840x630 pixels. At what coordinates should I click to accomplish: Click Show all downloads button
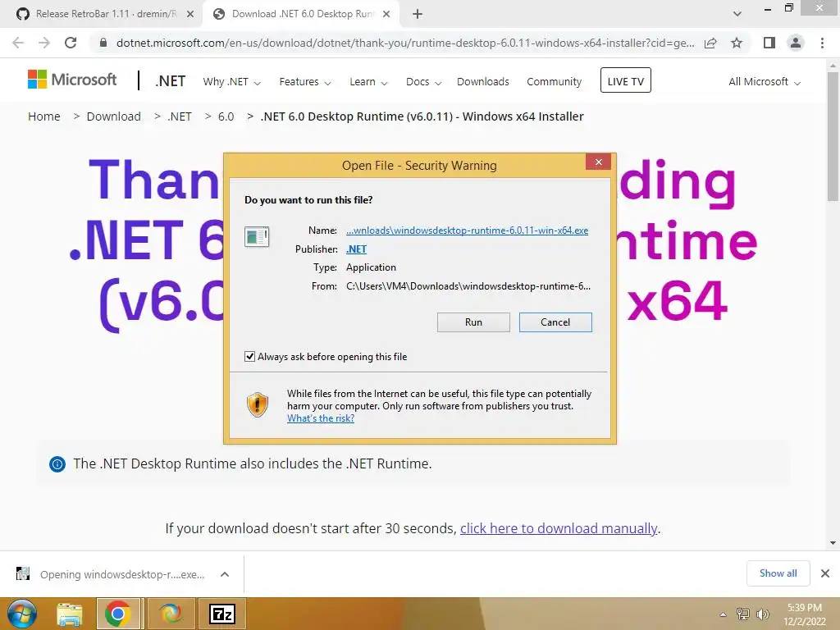pyautogui.click(x=778, y=573)
